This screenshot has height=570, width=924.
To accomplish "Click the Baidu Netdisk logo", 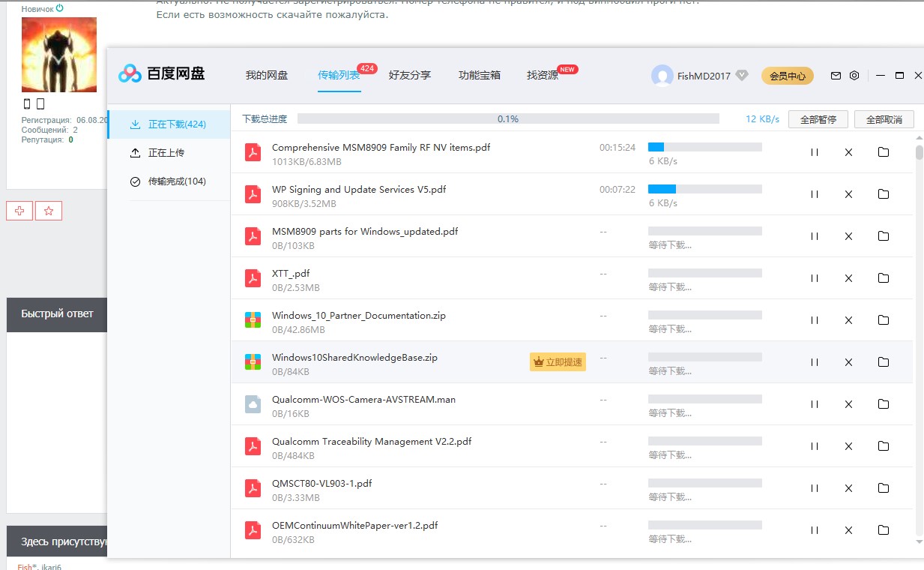I will point(162,73).
